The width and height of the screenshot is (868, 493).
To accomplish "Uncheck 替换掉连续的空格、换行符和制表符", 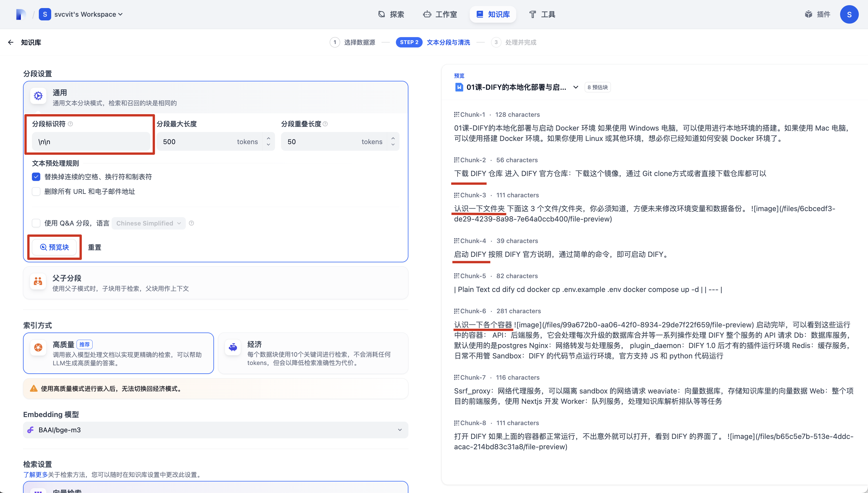I will 36,177.
